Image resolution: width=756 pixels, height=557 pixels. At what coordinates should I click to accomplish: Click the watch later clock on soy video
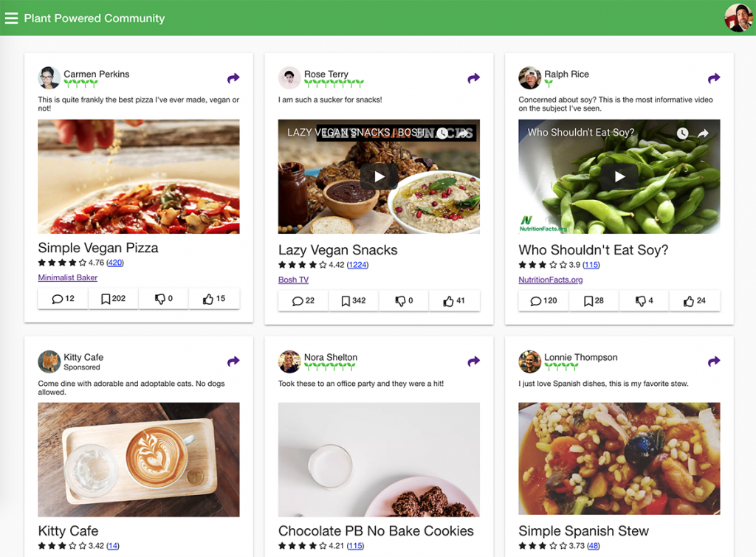click(682, 133)
